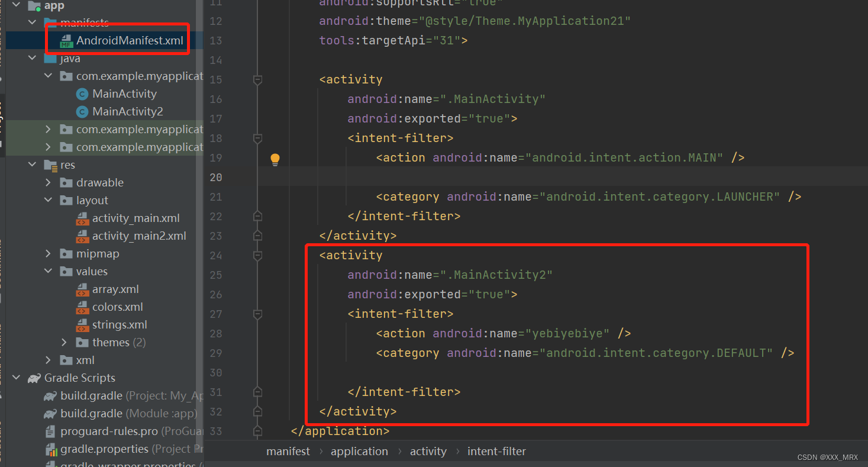The height and width of the screenshot is (467, 868).
Task: Click the app module folder icon
Action: tap(34, 6)
